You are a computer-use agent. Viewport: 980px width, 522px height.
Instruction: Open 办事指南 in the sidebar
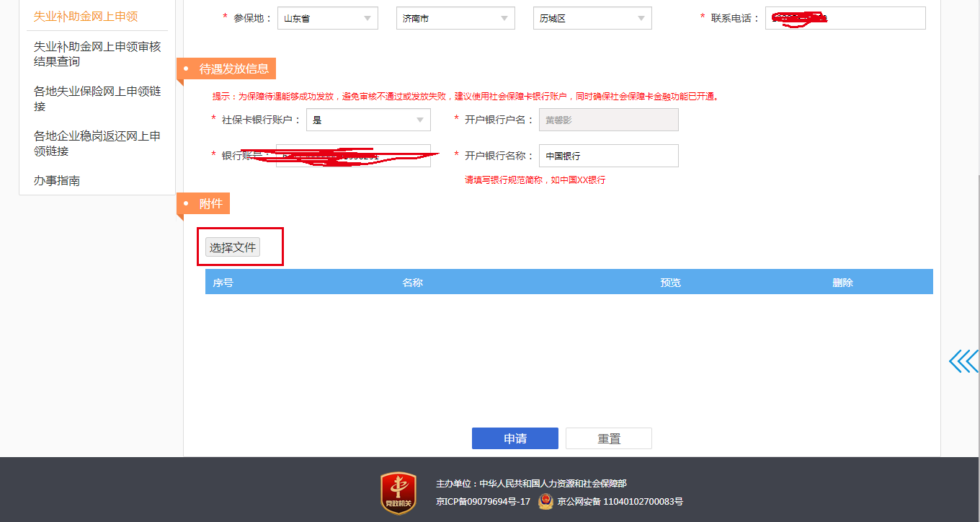57,181
